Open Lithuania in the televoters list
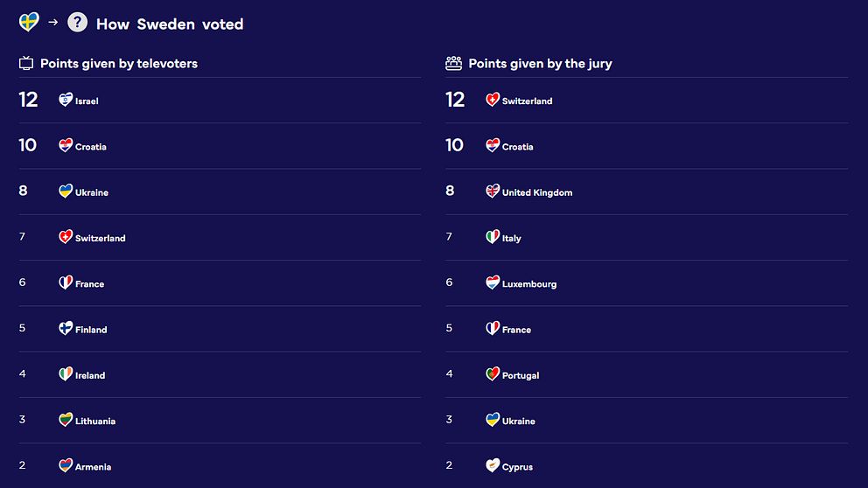The image size is (868, 488). click(220, 421)
